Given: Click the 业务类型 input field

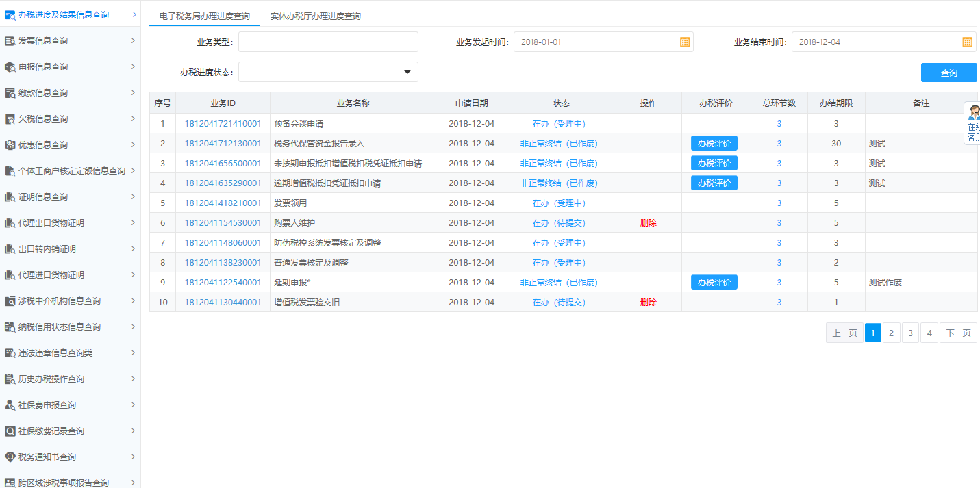Looking at the screenshot, I should [328, 42].
